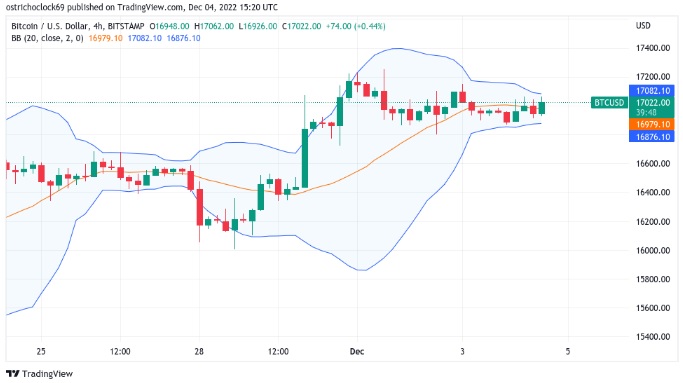Click the 5 date marker on time axis
Image resolution: width=683 pixels, height=383 pixels.
pyautogui.click(x=568, y=351)
